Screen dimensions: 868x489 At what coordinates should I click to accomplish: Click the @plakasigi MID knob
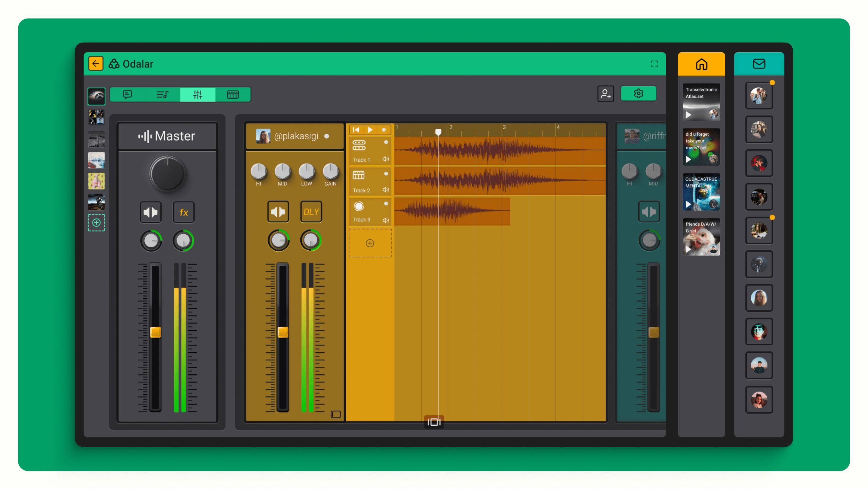click(282, 171)
